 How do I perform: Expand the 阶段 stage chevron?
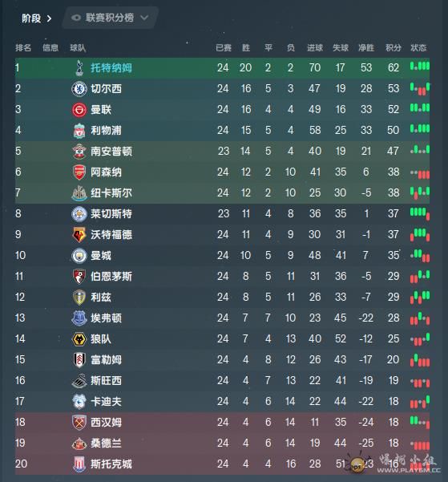49,18
